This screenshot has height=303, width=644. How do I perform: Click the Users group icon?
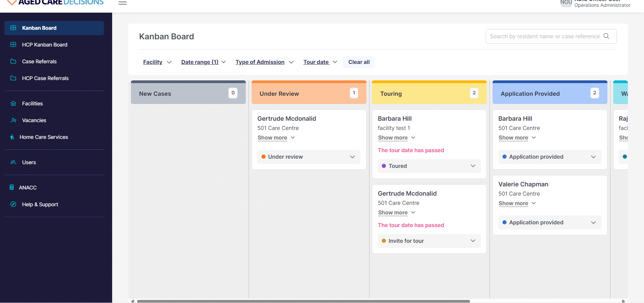pyautogui.click(x=13, y=162)
